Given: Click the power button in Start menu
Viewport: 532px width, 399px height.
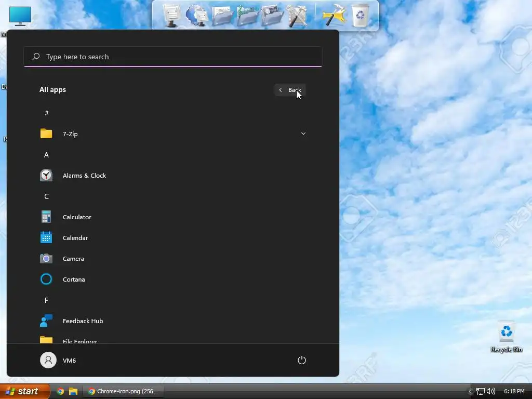Looking at the screenshot, I should (x=302, y=361).
